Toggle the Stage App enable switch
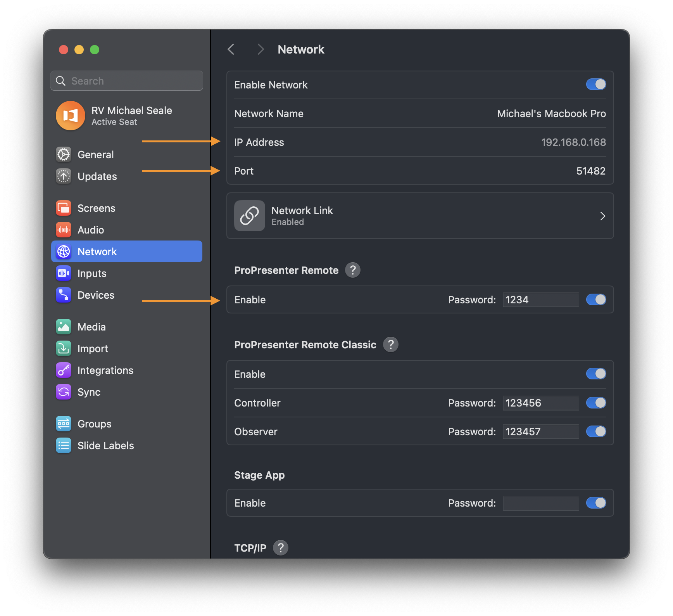Viewport: 673px width, 616px height. click(596, 503)
